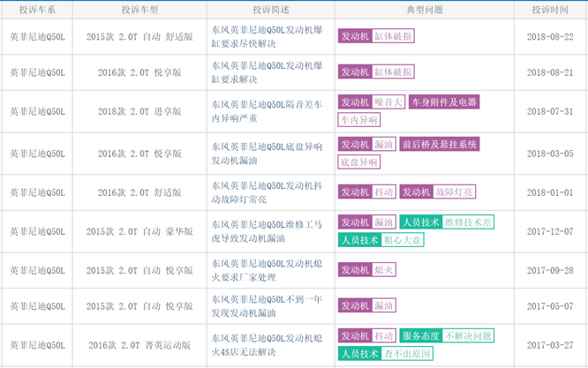
Task: Click the 投诉车系 column header
Action: tap(37, 10)
